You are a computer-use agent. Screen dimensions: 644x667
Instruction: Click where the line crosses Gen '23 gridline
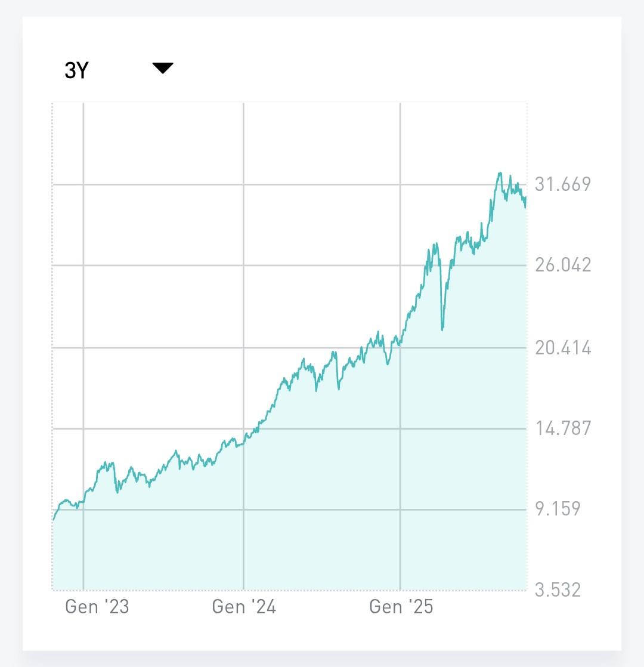click(83, 502)
